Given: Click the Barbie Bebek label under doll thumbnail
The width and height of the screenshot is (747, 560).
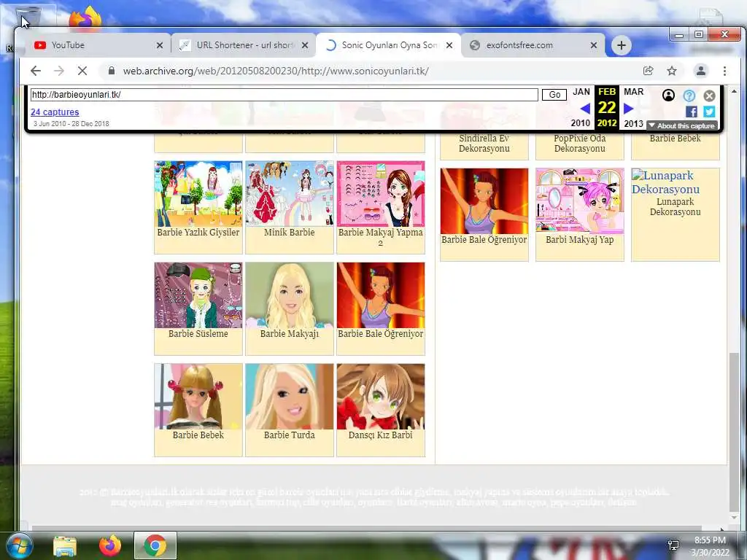Looking at the screenshot, I should point(198,435).
